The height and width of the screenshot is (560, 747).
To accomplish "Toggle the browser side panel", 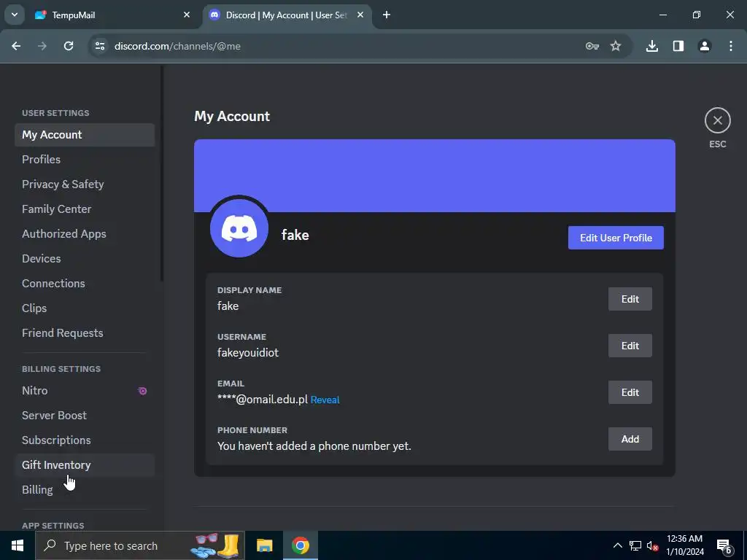I will point(678,46).
